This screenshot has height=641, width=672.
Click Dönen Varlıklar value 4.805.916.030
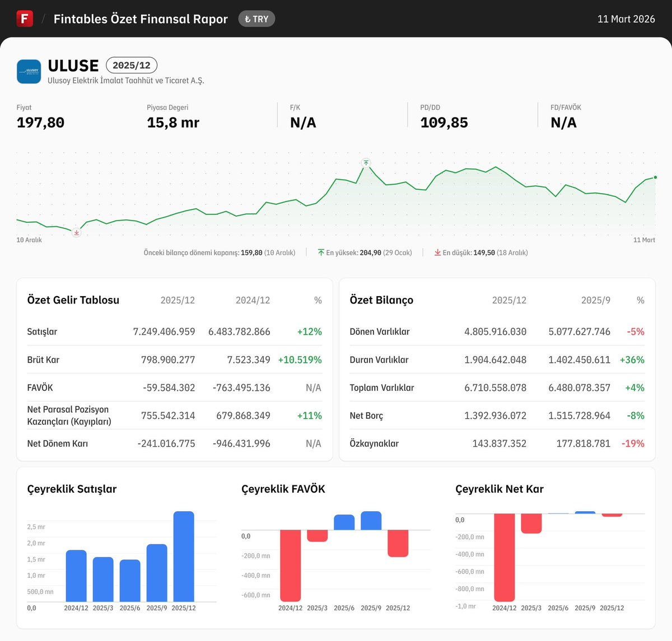496,331
